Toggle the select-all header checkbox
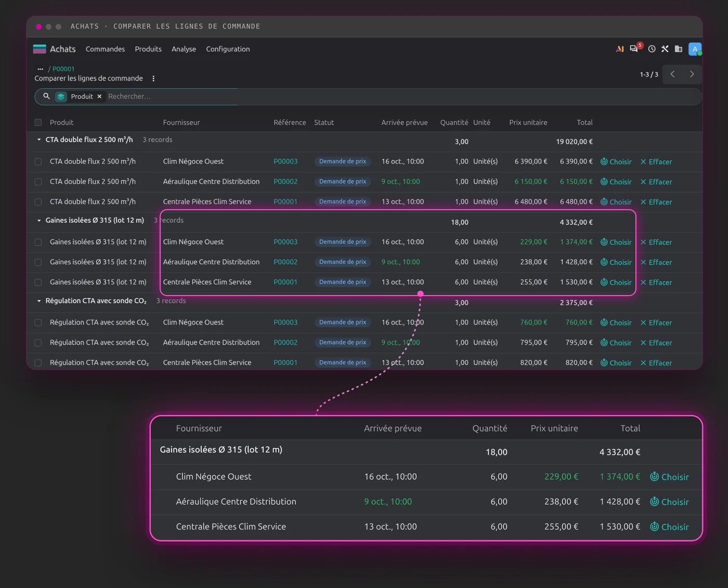This screenshot has height=588, width=728. click(x=38, y=122)
